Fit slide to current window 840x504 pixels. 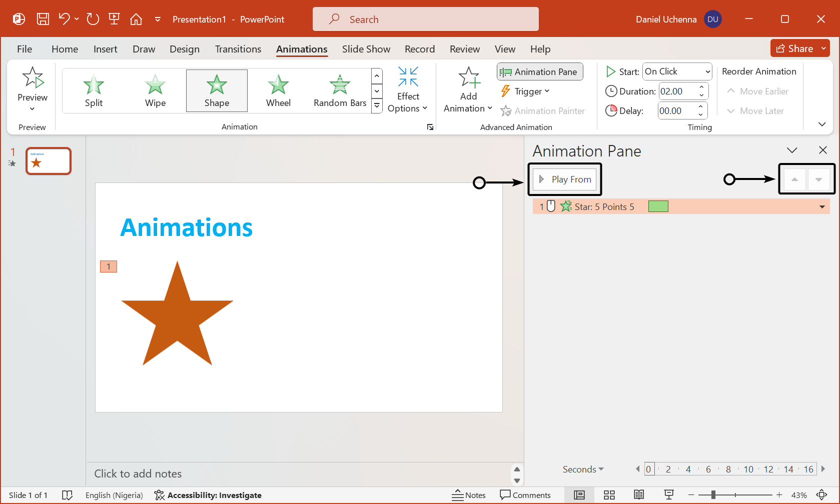[821, 495]
